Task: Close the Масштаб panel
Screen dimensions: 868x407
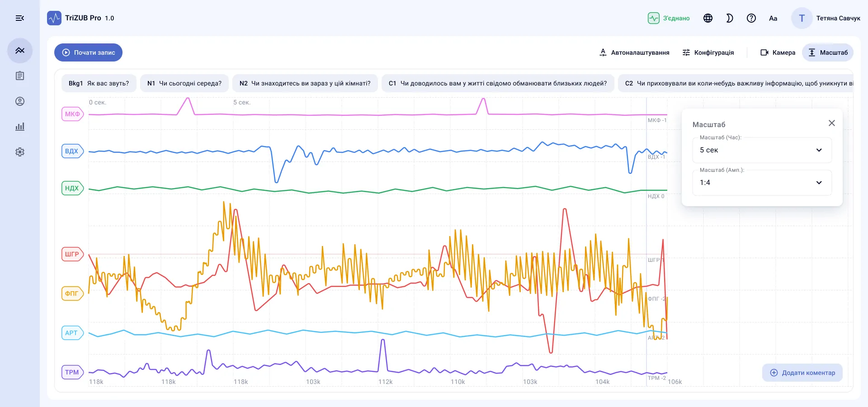Action: (x=832, y=123)
